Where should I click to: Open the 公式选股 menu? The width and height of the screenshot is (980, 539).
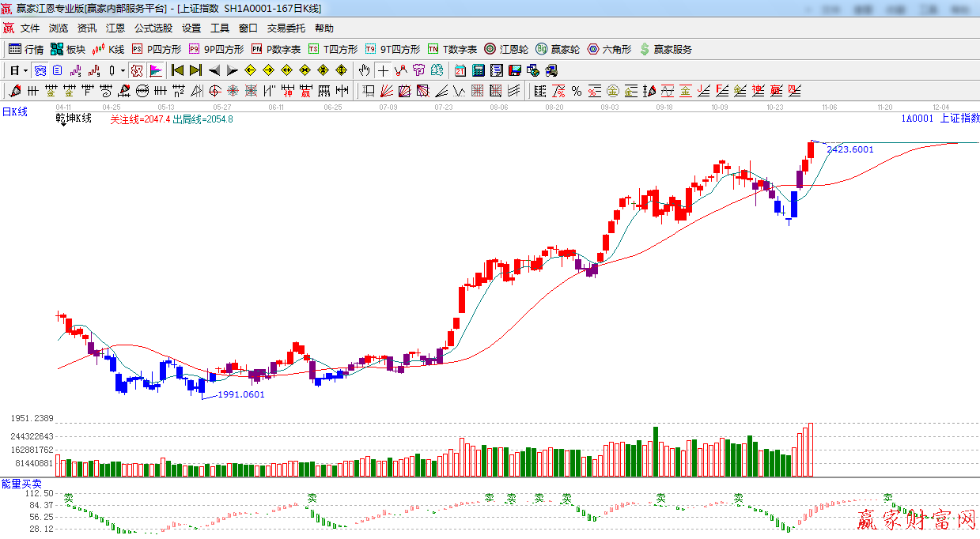point(153,28)
